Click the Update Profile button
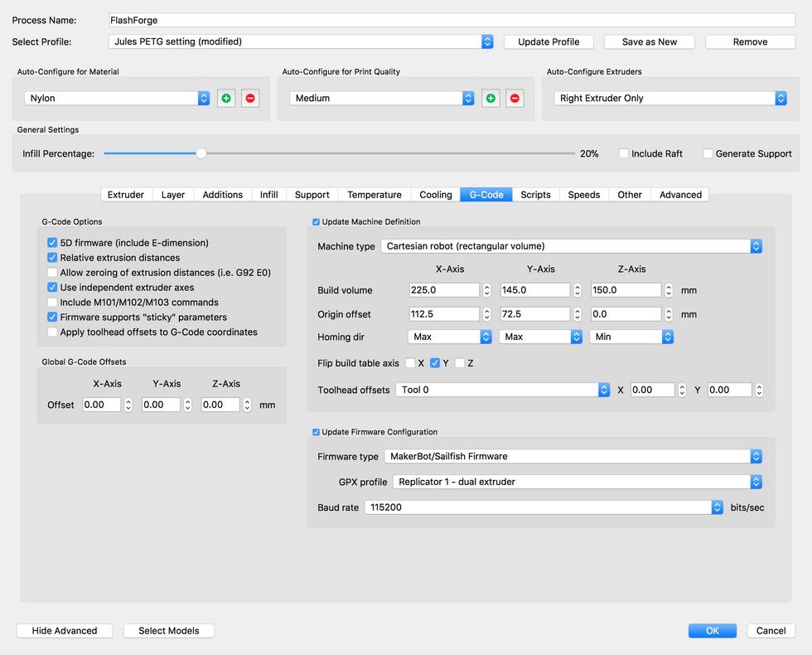The image size is (812, 655). point(549,41)
